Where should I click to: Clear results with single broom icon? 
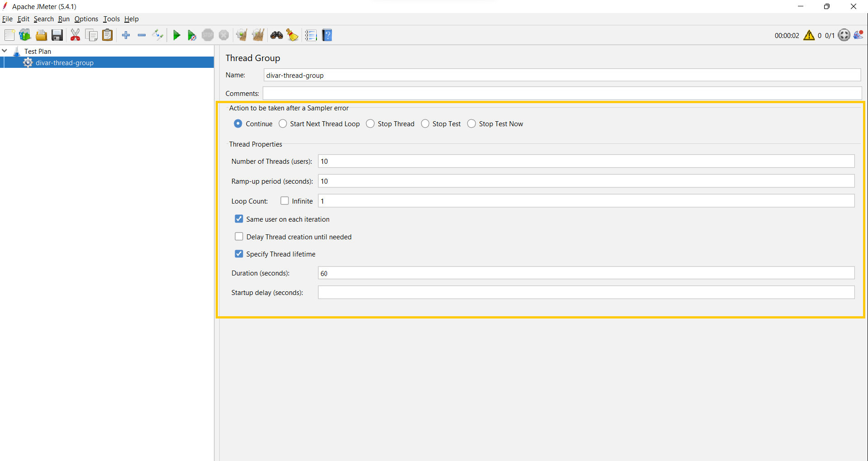(242, 35)
